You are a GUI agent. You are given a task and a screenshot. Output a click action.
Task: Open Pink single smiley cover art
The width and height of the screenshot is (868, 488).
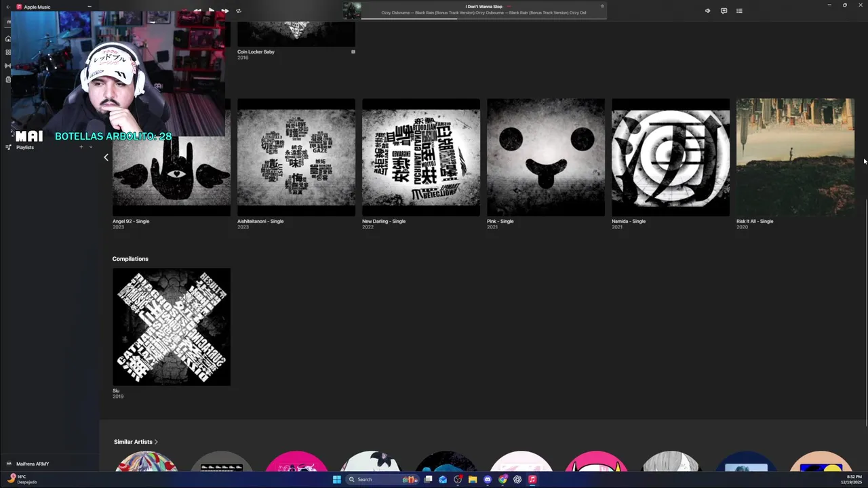click(x=546, y=157)
